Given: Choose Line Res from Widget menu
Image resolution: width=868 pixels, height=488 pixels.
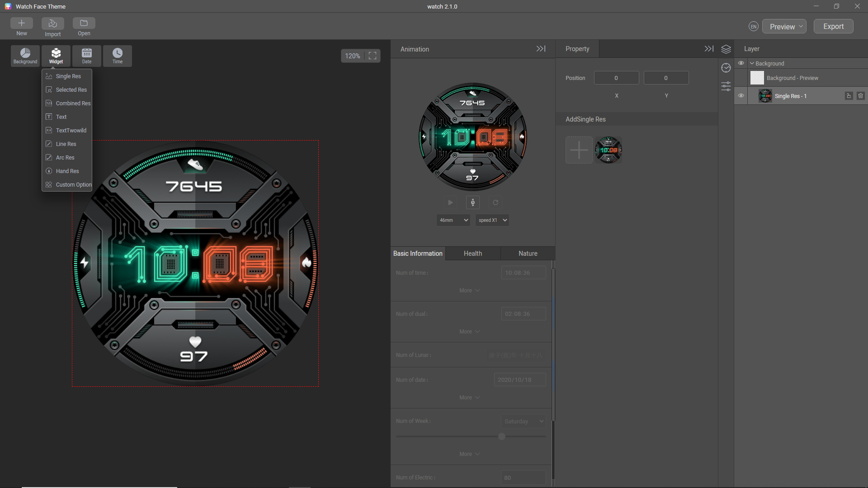Looking at the screenshot, I should pos(67,144).
